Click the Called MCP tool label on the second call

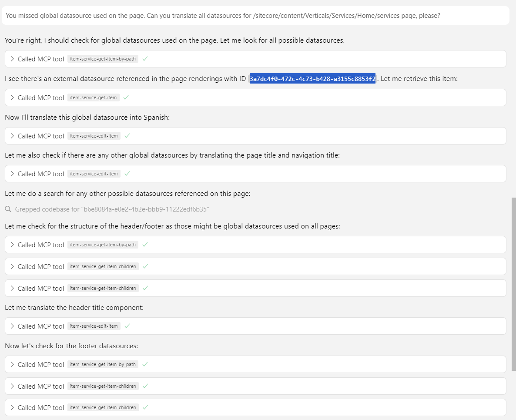41,97
